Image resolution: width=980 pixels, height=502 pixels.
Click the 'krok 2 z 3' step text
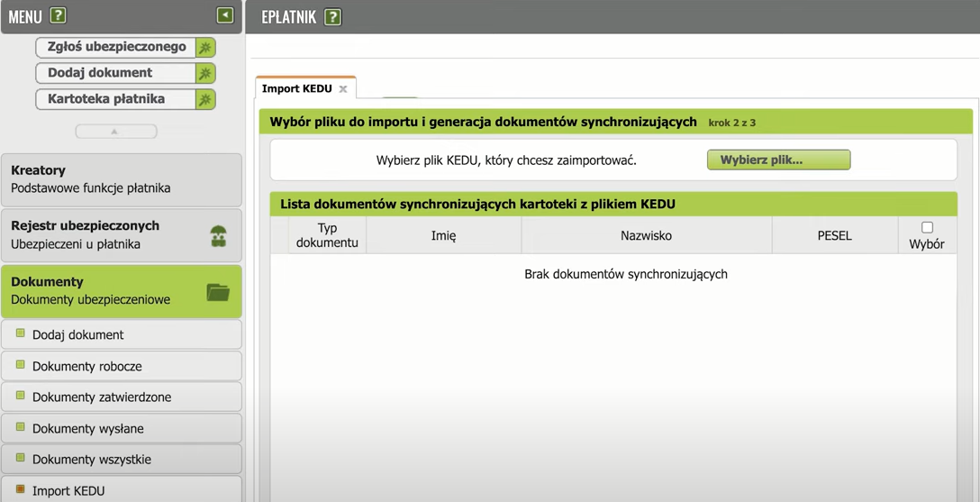tap(732, 123)
